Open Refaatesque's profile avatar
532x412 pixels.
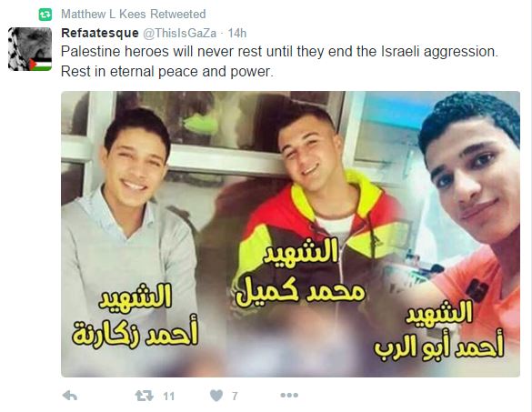(30, 49)
